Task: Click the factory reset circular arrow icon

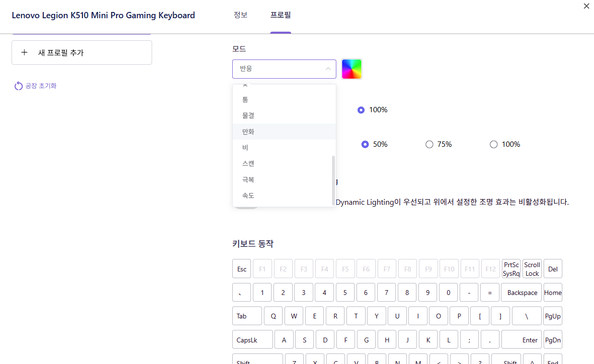Action: pos(18,86)
